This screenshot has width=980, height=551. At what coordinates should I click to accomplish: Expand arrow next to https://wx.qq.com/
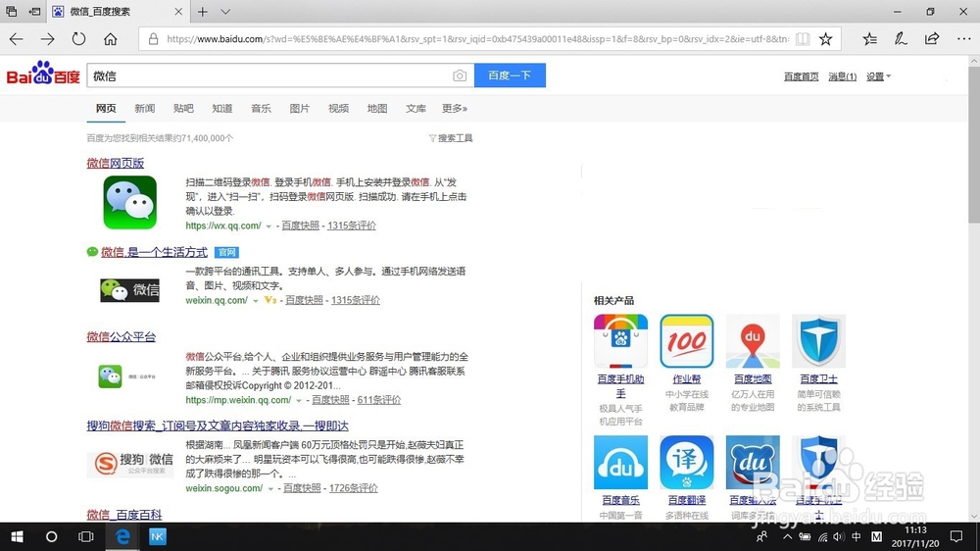tap(269, 226)
